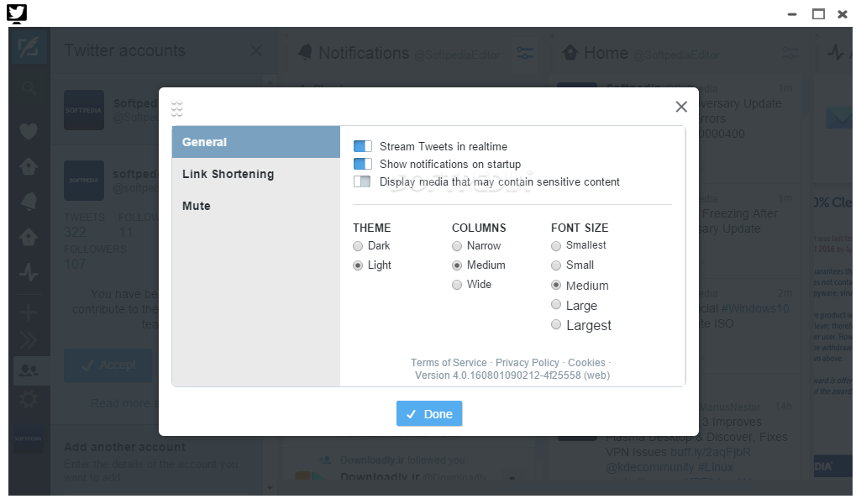
Task: Close the Twitter accounts panel
Action: pyautogui.click(x=256, y=50)
